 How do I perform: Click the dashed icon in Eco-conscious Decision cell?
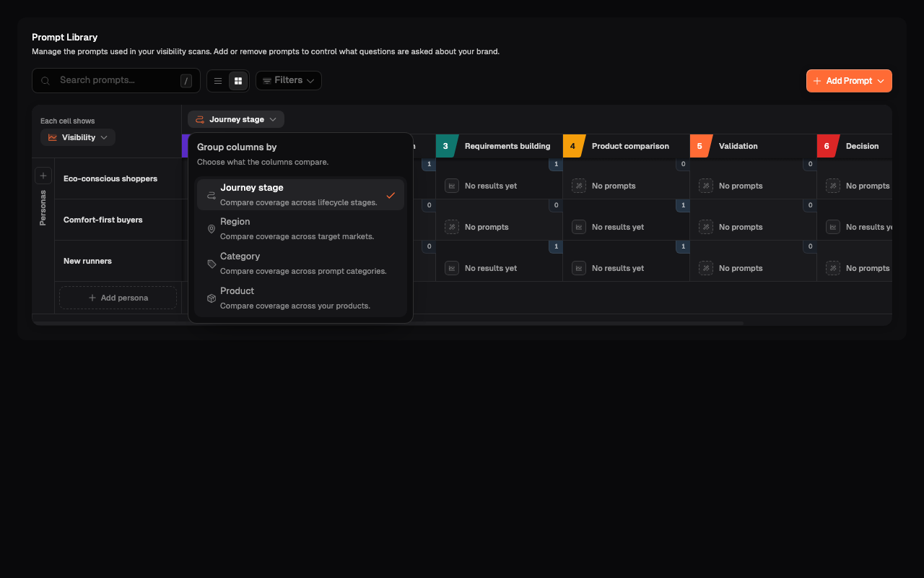(x=833, y=186)
